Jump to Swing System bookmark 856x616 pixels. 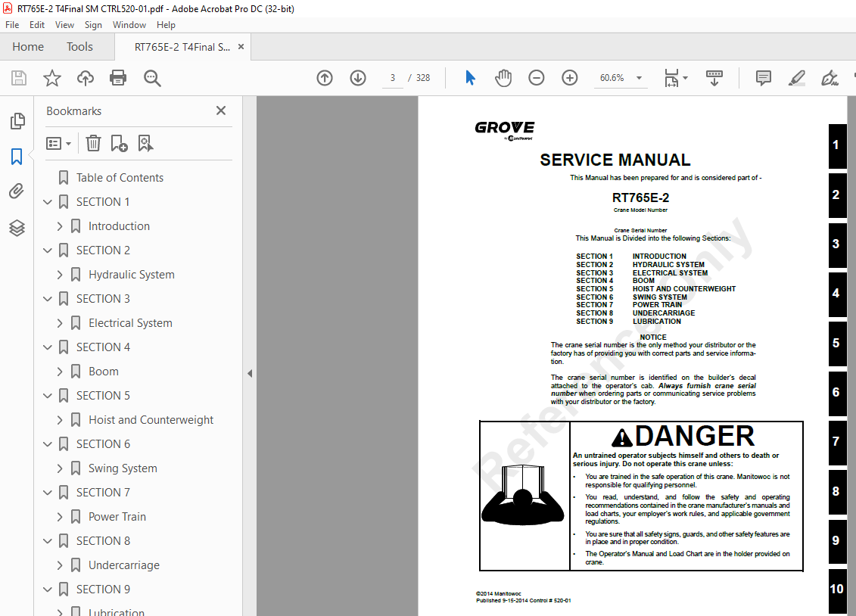123,468
